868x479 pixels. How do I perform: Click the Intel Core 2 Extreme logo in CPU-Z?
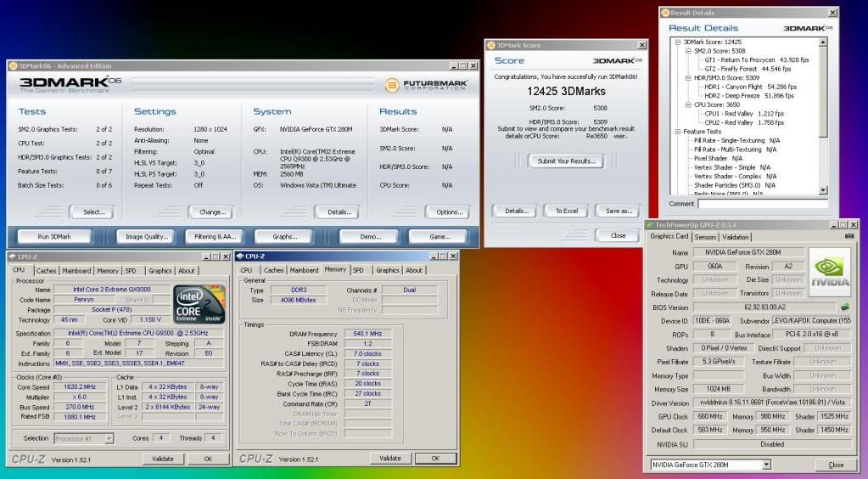199,304
